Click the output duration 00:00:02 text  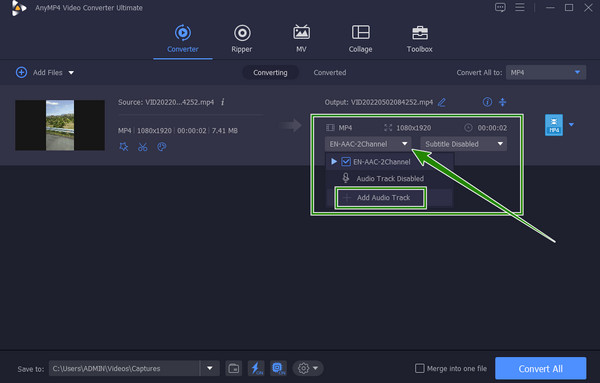492,128
